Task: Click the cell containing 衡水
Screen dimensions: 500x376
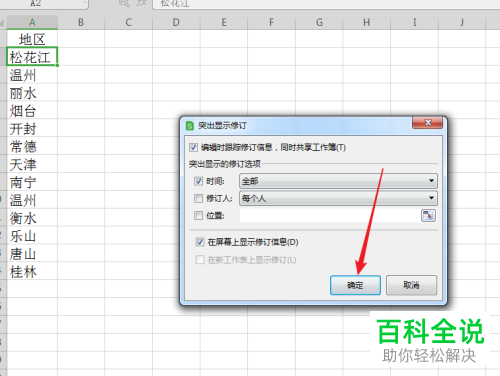Action: (x=32, y=218)
